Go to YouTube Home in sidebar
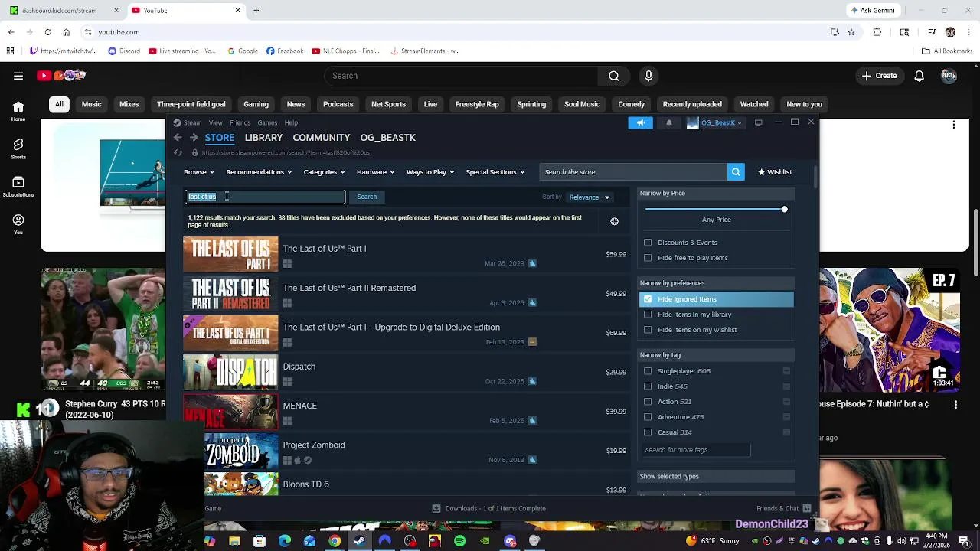This screenshot has height=551, width=980. (18, 112)
